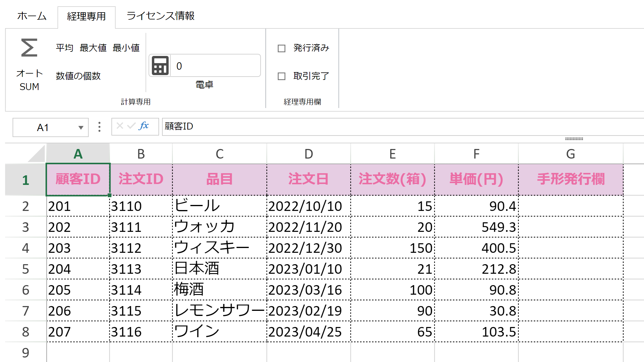644x362 pixels.
Task: Select column F header
Action: point(477,154)
